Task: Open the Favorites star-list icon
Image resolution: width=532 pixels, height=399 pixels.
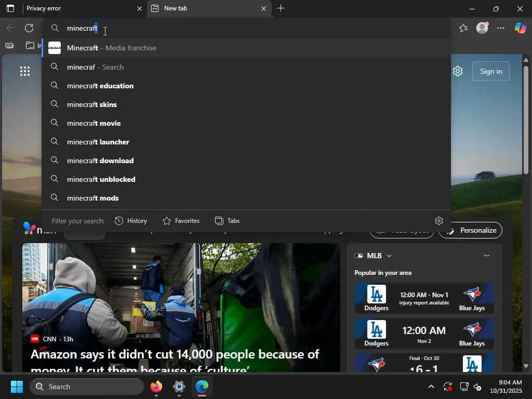Action: pos(463,28)
